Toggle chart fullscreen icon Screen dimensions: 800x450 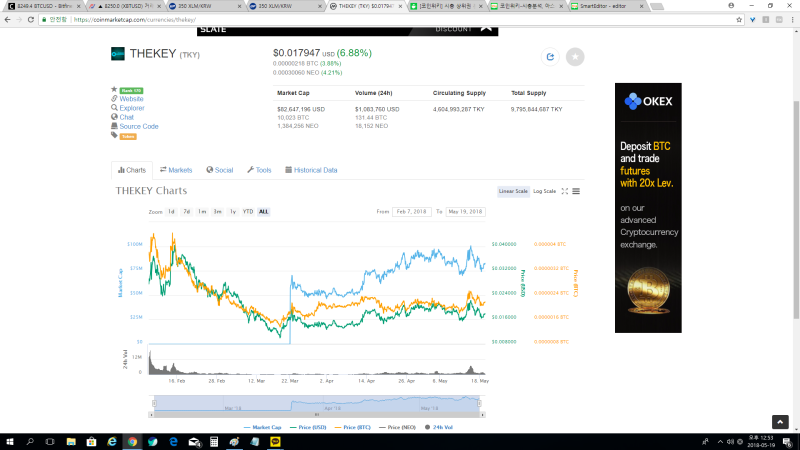565,191
